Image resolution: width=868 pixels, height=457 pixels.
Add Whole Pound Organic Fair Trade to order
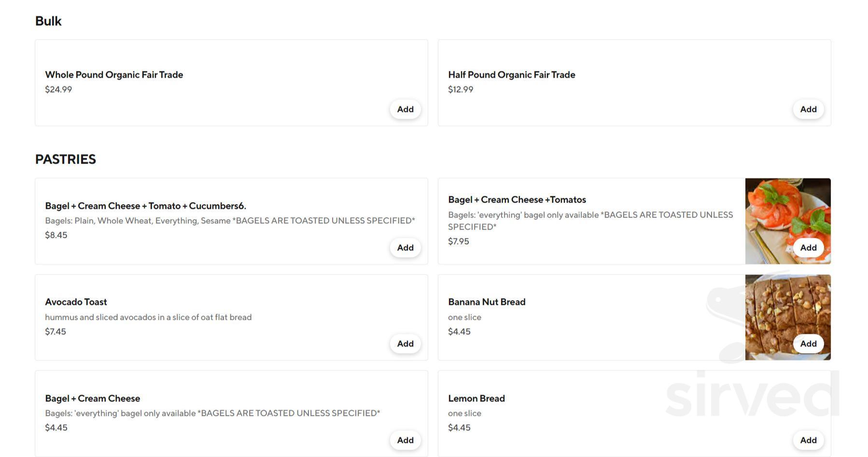point(405,110)
